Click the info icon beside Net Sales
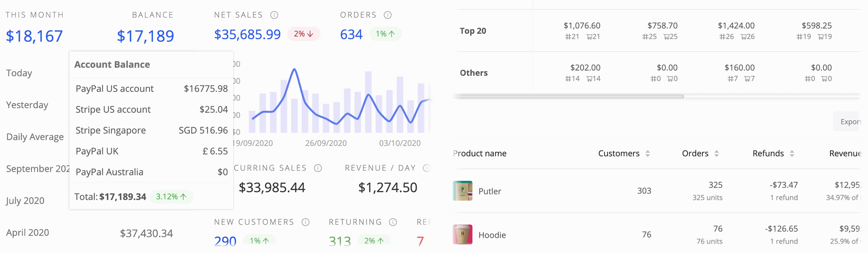The height and width of the screenshot is (254, 868). (274, 15)
